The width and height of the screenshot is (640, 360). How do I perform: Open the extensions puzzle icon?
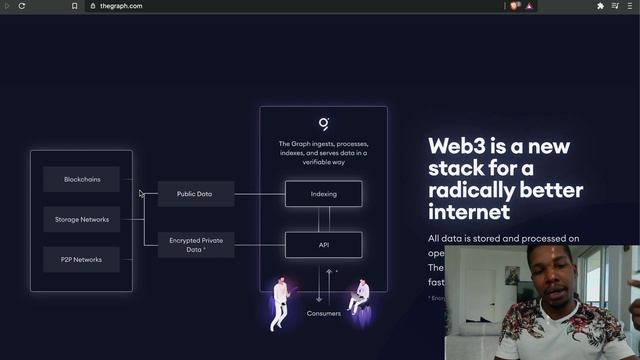pyautogui.click(x=600, y=6)
